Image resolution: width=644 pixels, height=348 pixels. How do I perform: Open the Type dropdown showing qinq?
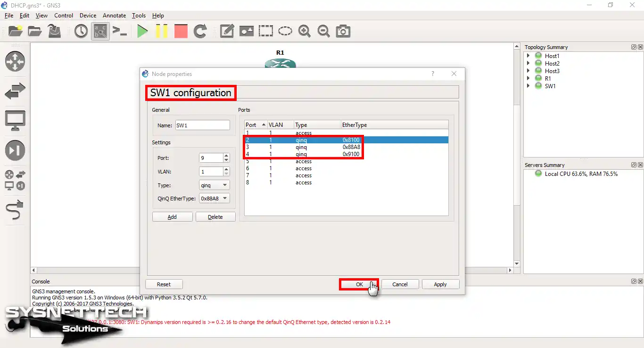pos(214,185)
